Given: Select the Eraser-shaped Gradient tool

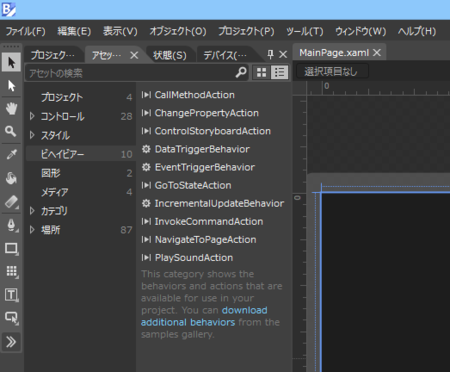Looking at the screenshot, I should 11,201.
